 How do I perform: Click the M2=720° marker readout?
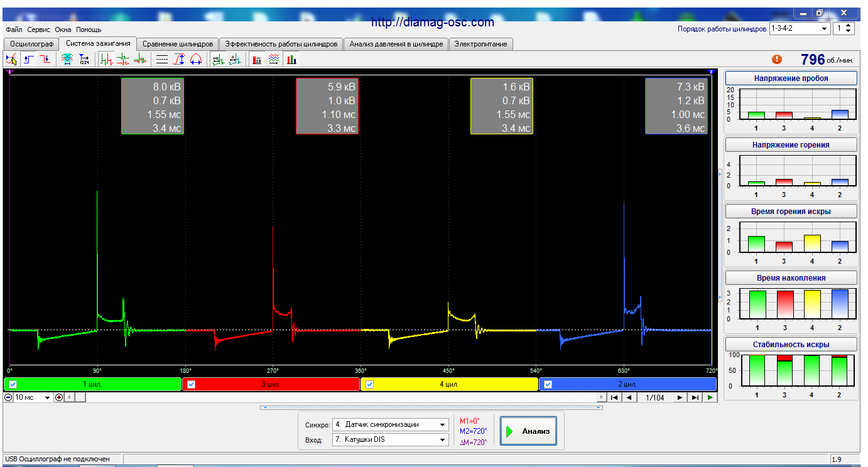pyautogui.click(x=474, y=431)
